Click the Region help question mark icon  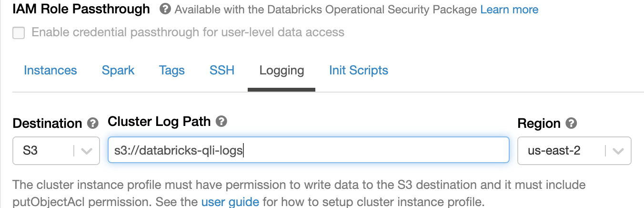(x=572, y=124)
